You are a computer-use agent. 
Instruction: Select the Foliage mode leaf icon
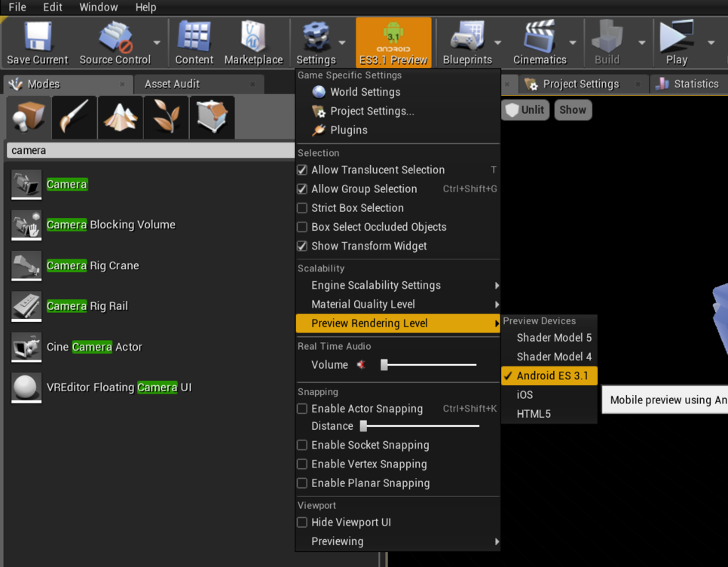(167, 118)
